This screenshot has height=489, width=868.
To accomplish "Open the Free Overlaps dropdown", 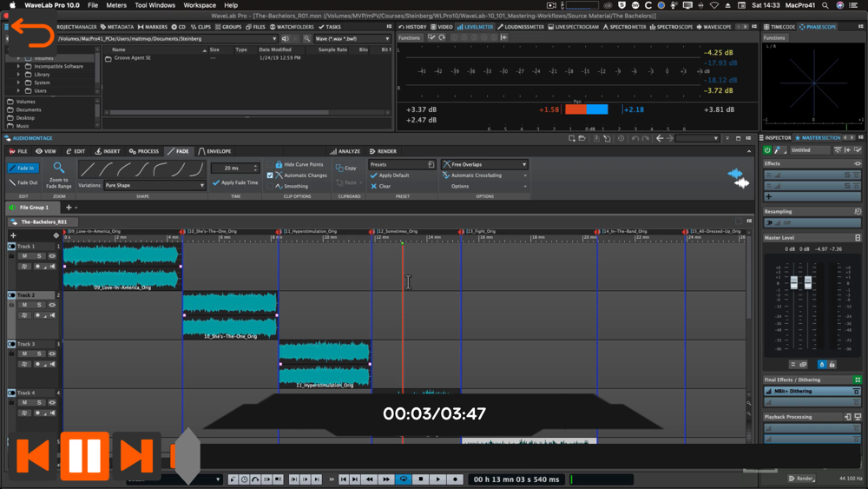I will 484,164.
